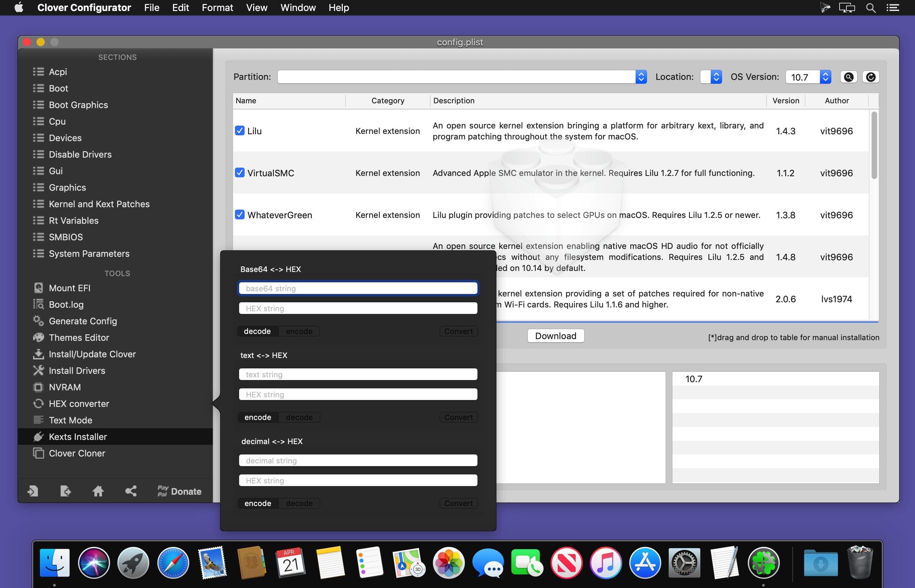The width and height of the screenshot is (915, 588).
Task: Uncheck the WhateverGreen kext checkbox
Action: pos(239,215)
